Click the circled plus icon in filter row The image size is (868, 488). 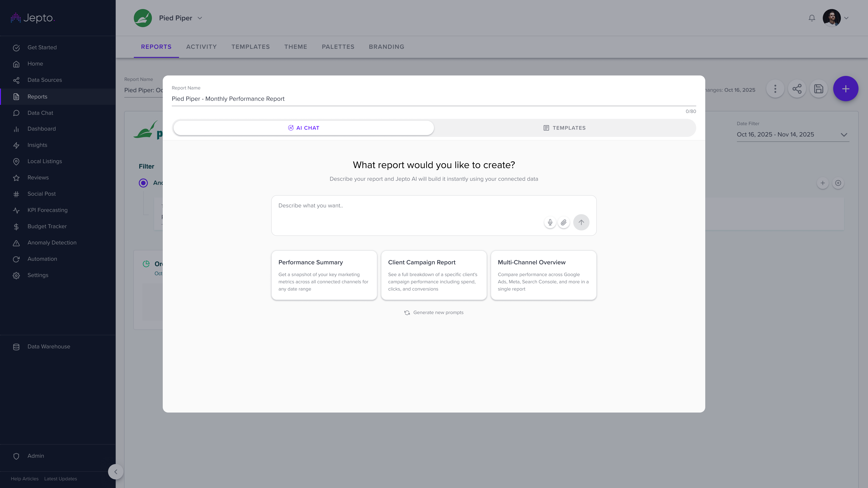click(838, 183)
